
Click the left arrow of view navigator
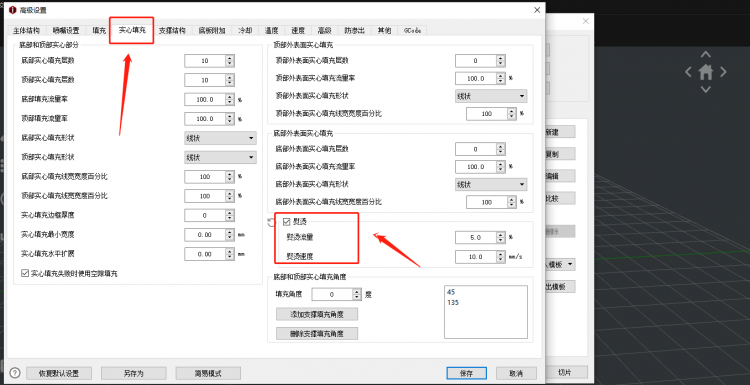[x=688, y=72]
